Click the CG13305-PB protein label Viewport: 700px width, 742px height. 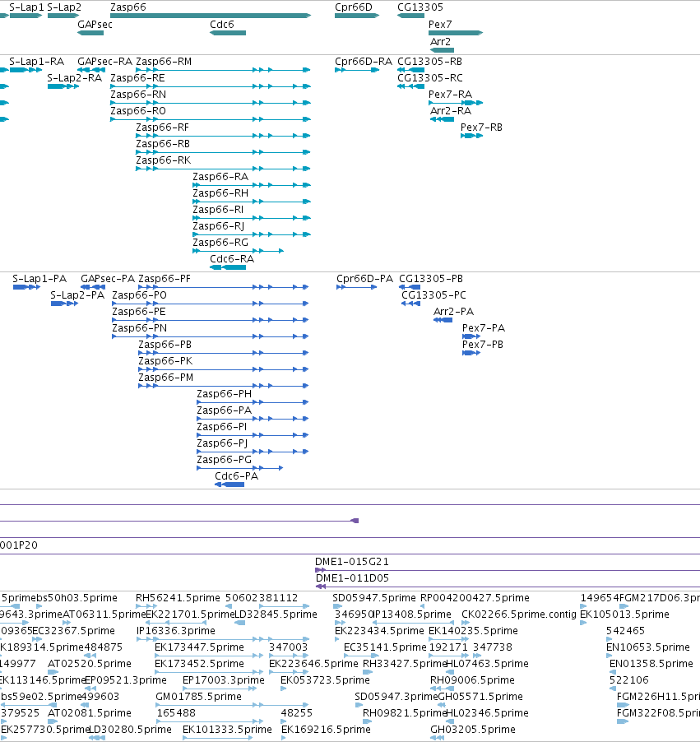click(431, 279)
